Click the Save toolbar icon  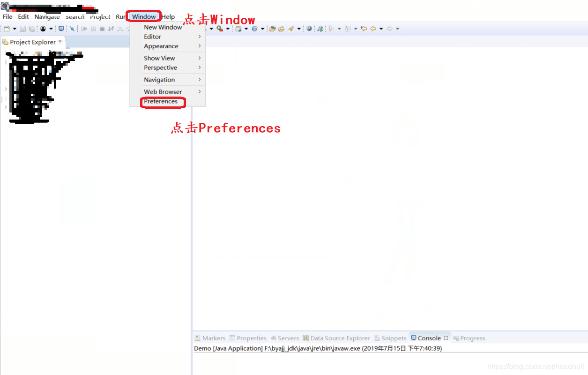point(22,29)
